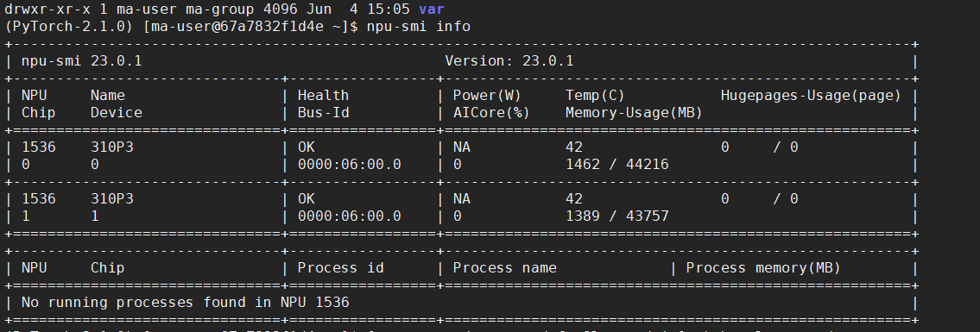The height and width of the screenshot is (332, 980).
Task: Click 'Name' header in device table
Action: 108,96
